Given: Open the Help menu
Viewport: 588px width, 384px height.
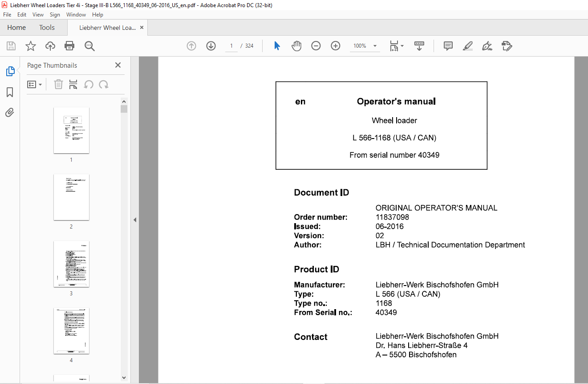Looking at the screenshot, I should point(97,15).
